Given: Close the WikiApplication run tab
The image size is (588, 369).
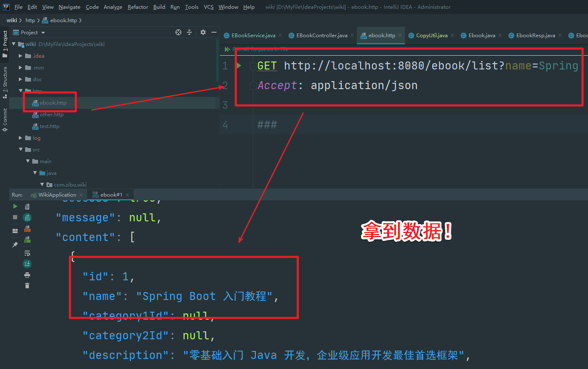Looking at the screenshot, I should (x=81, y=195).
